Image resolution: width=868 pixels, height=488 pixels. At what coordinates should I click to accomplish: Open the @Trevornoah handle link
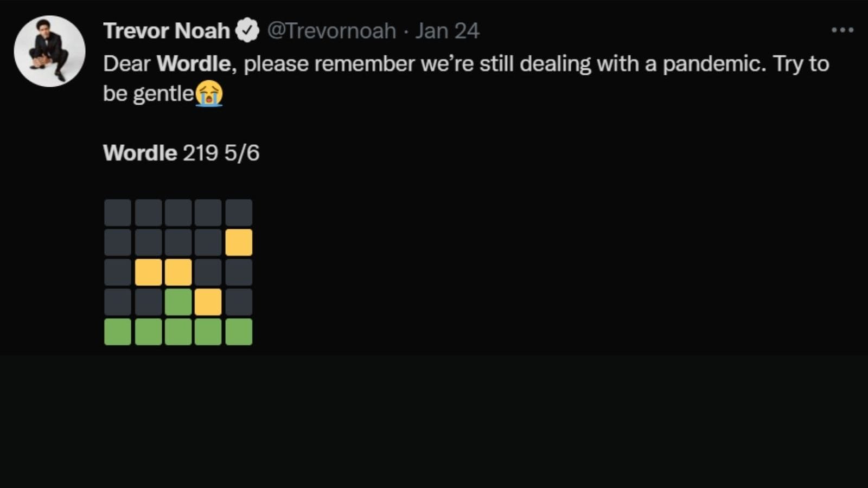pos(331,31)
